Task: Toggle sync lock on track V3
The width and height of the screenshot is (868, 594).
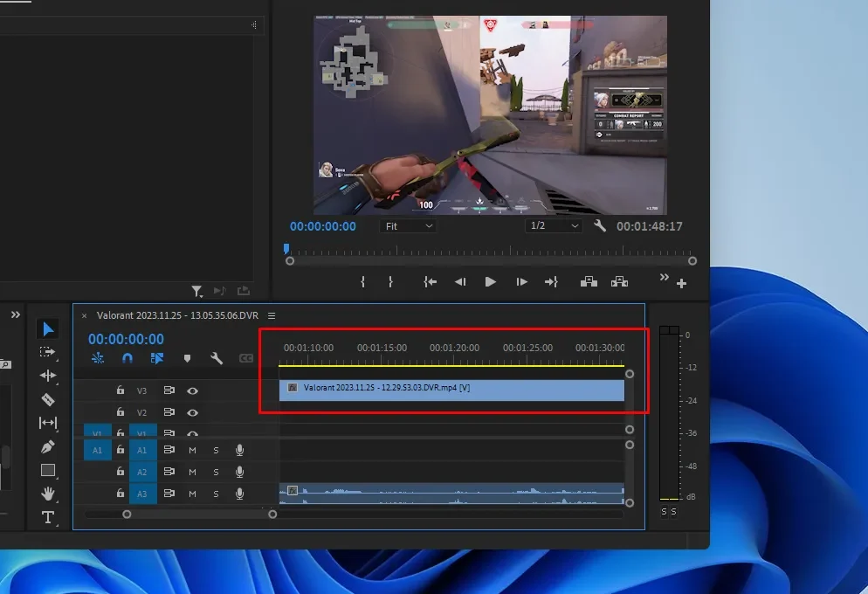Action: (x=169, y=390)
